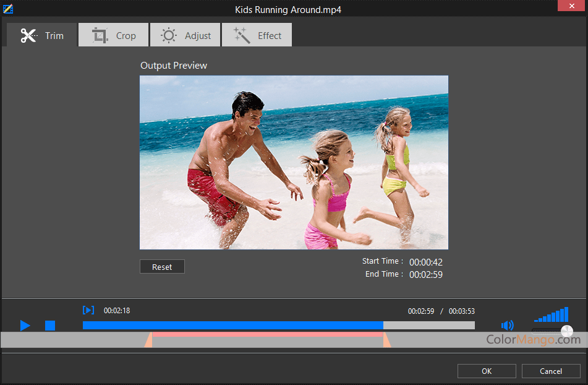
Task: Click the pink selected trim range bar
Action: (x=267, y=335)
